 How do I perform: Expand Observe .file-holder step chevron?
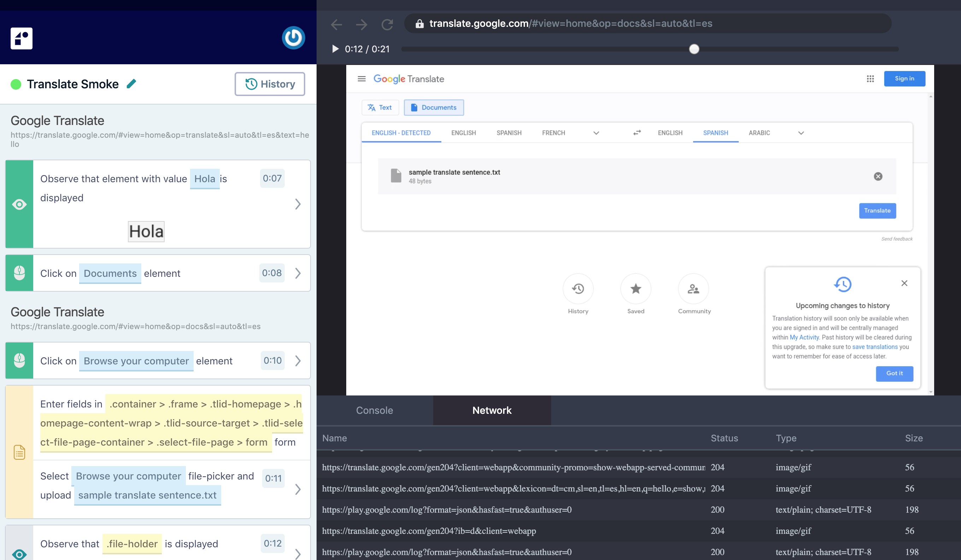(x=298, y=554)
